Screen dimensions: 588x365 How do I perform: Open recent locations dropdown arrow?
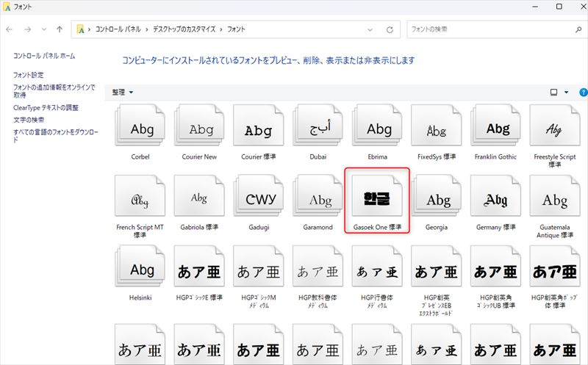pyautogui.click(x=44, y=29)
